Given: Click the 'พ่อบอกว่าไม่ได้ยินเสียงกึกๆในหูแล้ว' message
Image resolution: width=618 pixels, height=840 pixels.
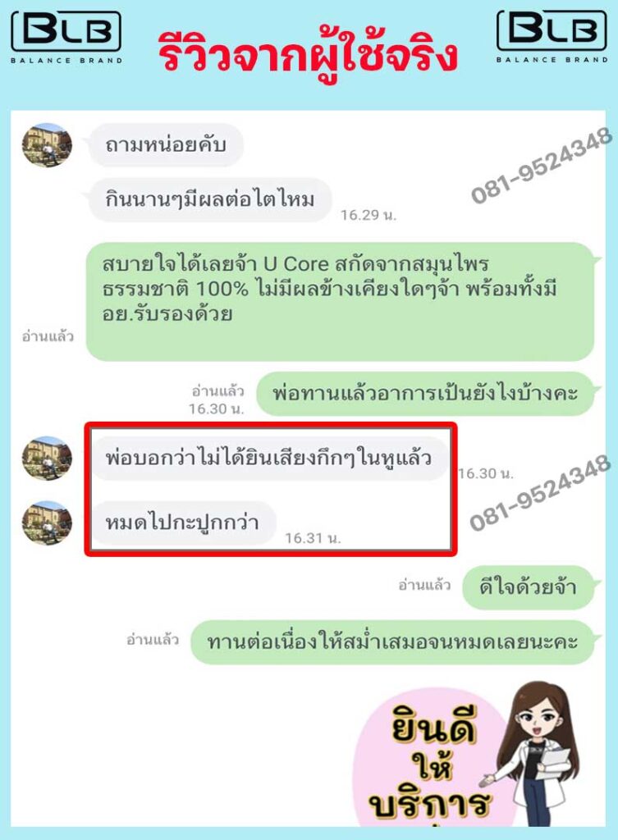Looking at the screenshot, I should (x=269, y=458).
